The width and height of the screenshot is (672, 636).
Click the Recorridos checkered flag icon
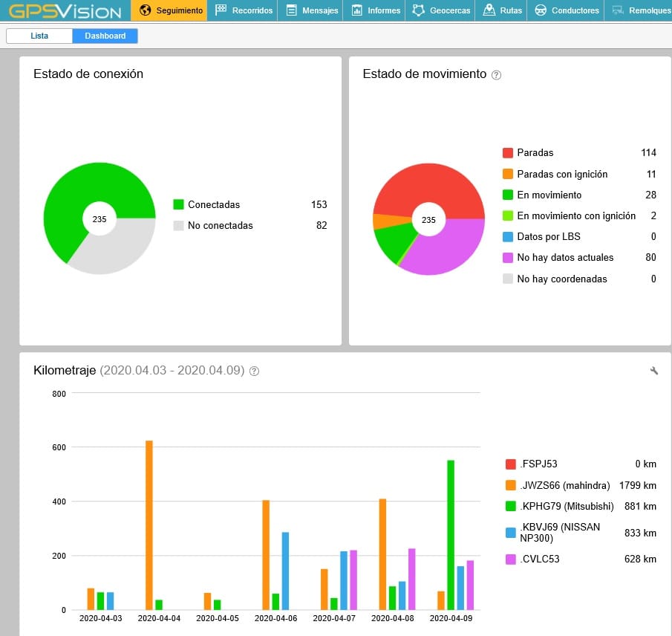[x=221, y=10]
